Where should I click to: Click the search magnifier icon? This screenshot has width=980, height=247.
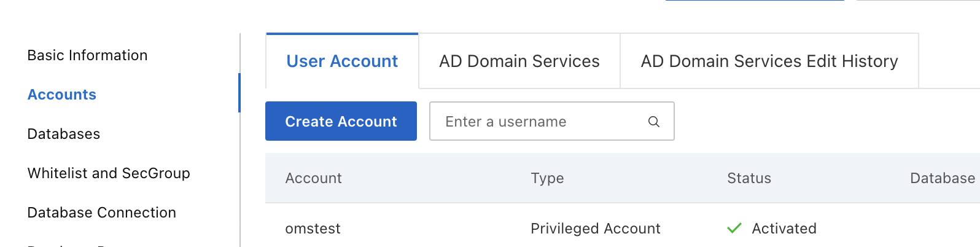click(654, 122)
